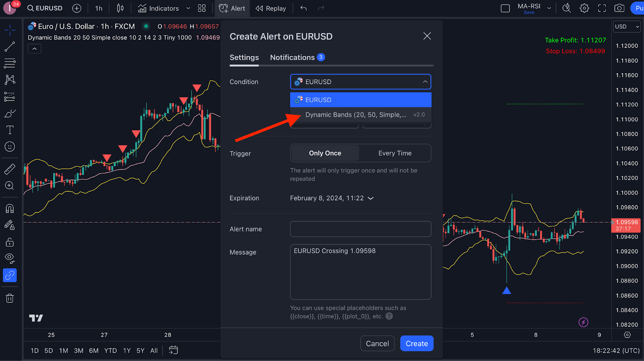Switch to the Settings tab
This screenshot has height=361, width=644.
coord(244,57)
